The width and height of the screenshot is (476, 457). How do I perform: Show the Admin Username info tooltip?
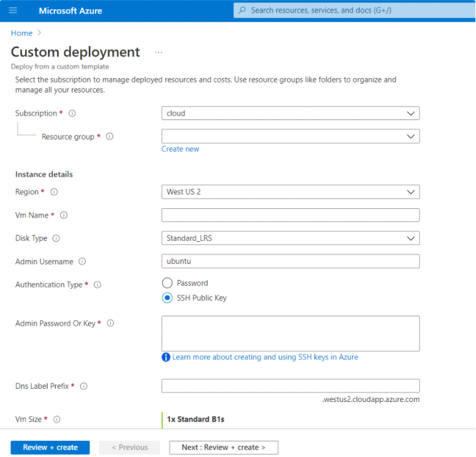(82, 261)
